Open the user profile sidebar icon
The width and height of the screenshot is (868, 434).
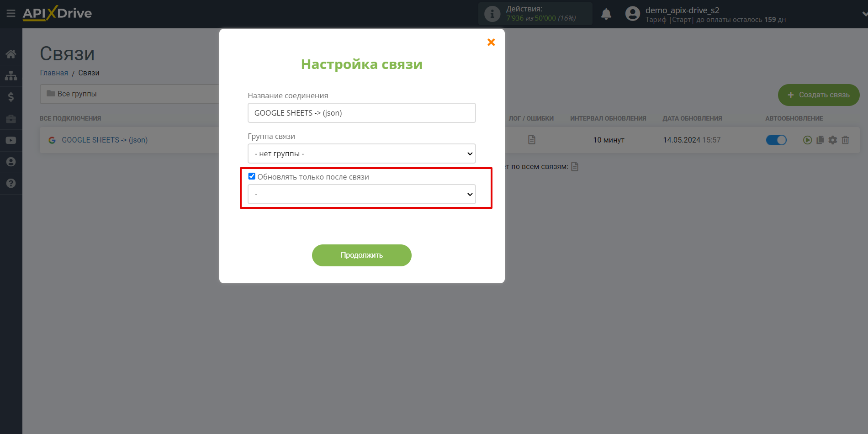11,162
